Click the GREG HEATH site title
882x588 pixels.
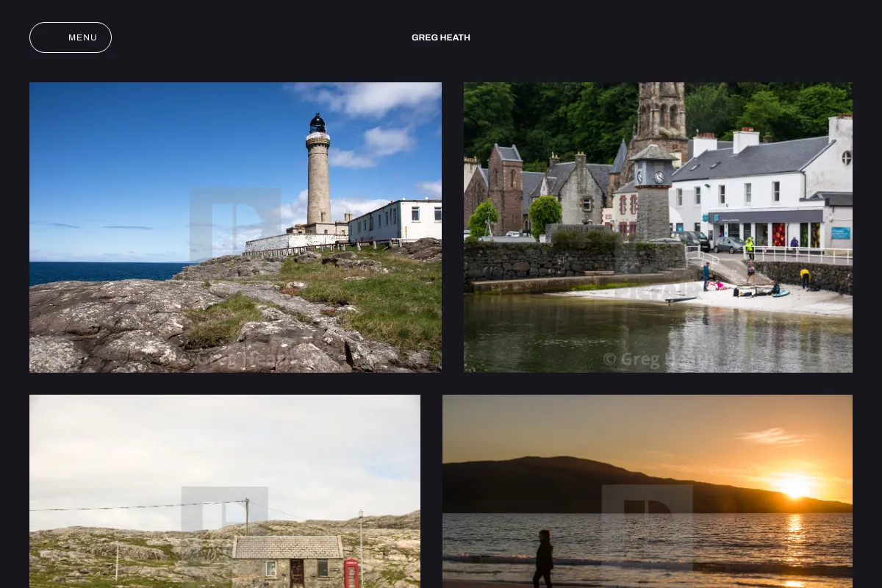441,37
